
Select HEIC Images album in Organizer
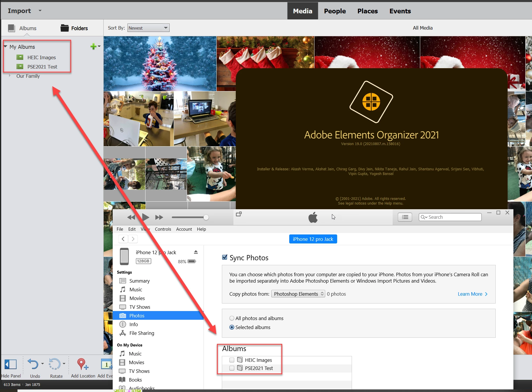coord(42,57)
